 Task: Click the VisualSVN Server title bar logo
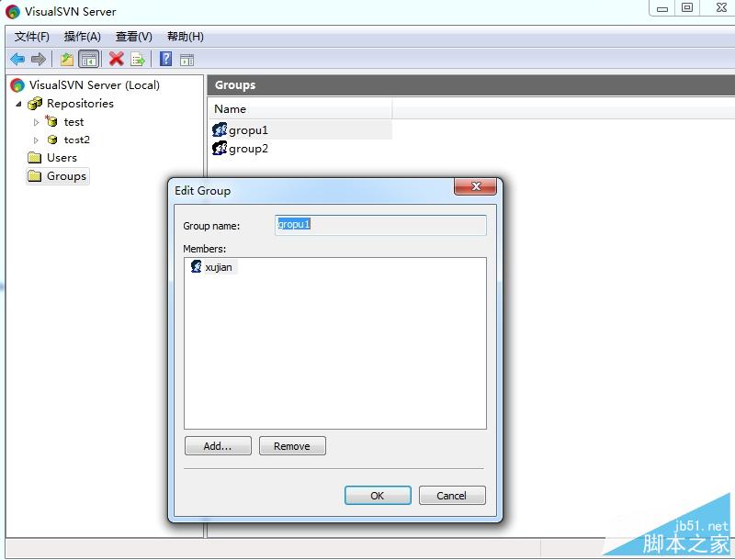pos(13,12)
